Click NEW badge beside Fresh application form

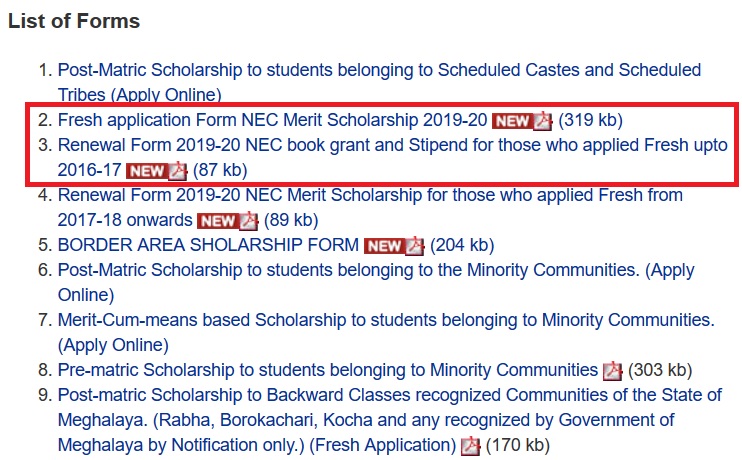(512, 121)
